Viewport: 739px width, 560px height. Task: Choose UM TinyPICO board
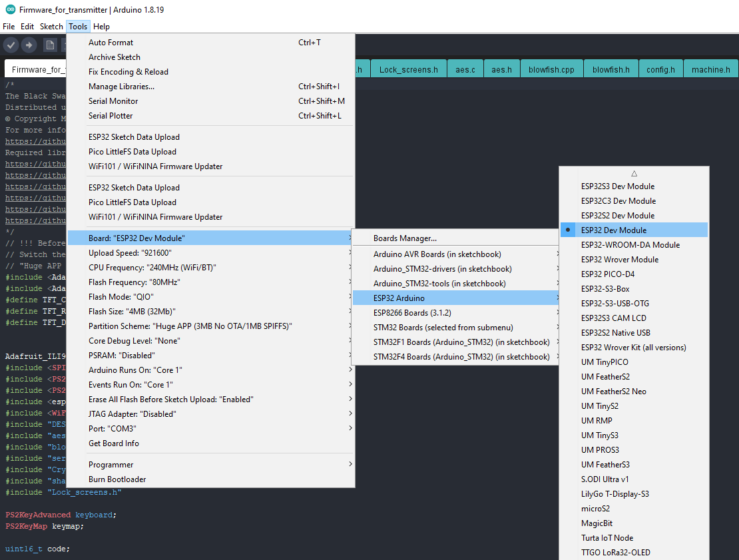tap(634, 362)
